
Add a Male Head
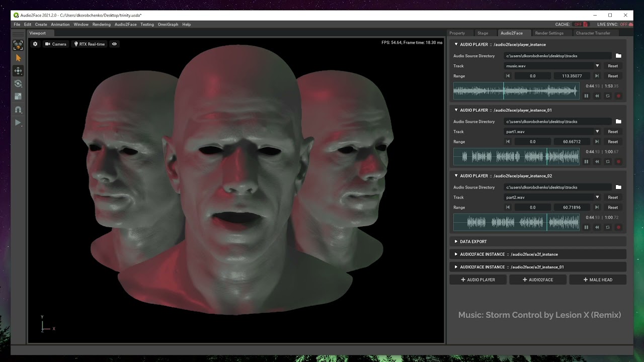(x=598, y=280)
